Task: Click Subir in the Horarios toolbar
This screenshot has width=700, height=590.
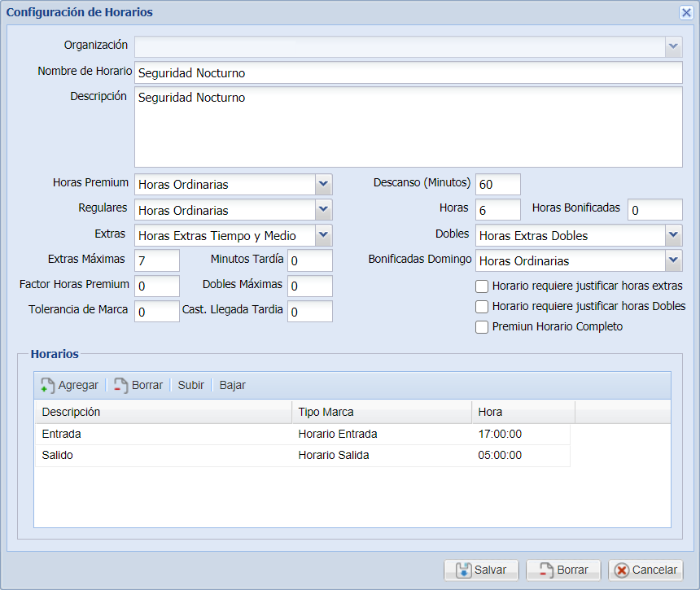Action: (x=191, y=386)
